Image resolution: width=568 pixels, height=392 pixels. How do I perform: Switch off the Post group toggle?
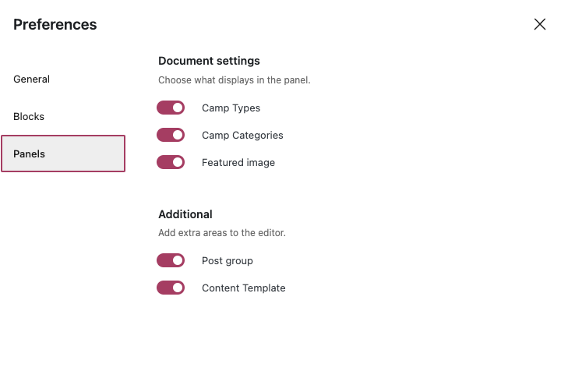[171, 260]
